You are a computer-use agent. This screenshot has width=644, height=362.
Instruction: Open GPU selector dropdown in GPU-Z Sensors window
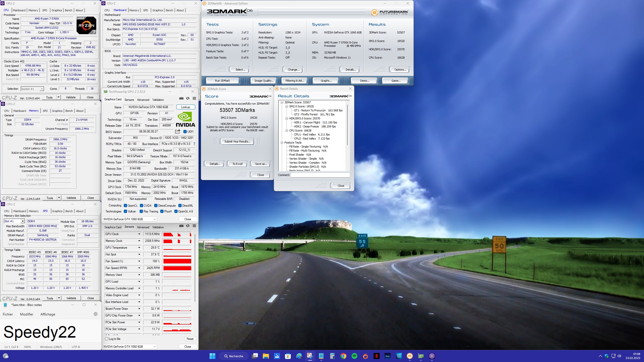click(x=130, y=346)
